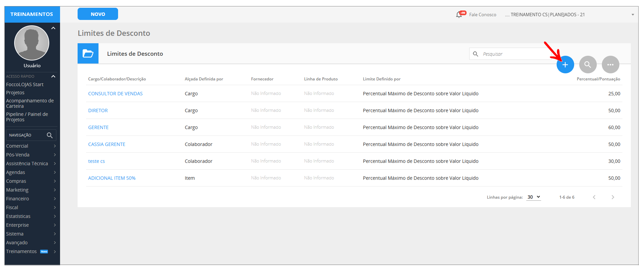Open the CONSULTOR DE VENDAS link

click(115, 94)
